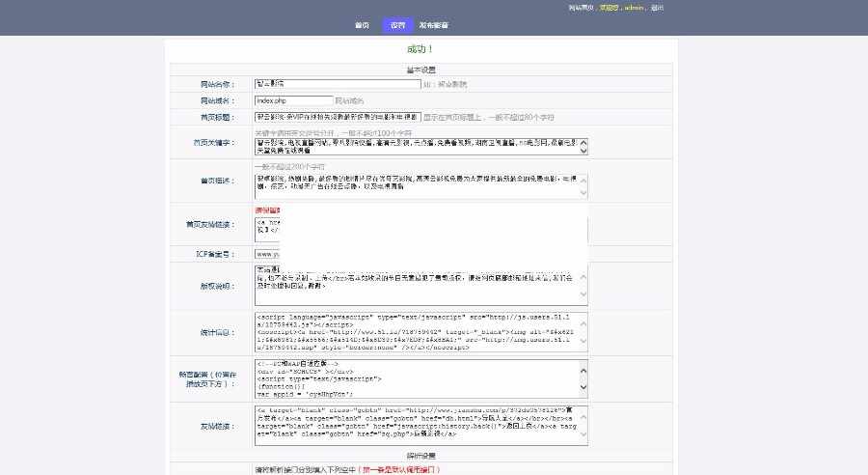Click the 基本设置 section heading
This screenshot has width=868, height=475.
420,70
